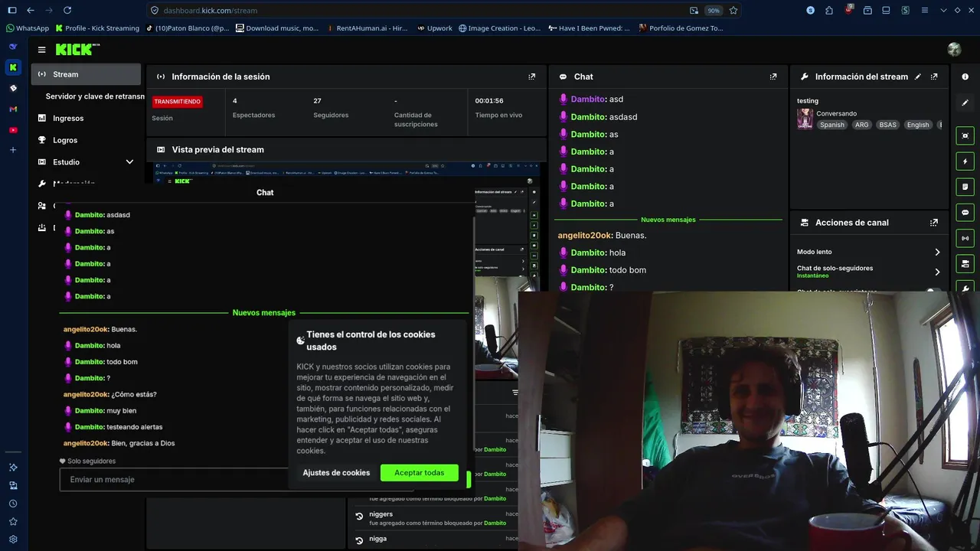Image resolution: width=980 pixels, height=551 pixels.
Task: Toggle the broadcast signal panel in right sidebar
Action: (965, 238)
